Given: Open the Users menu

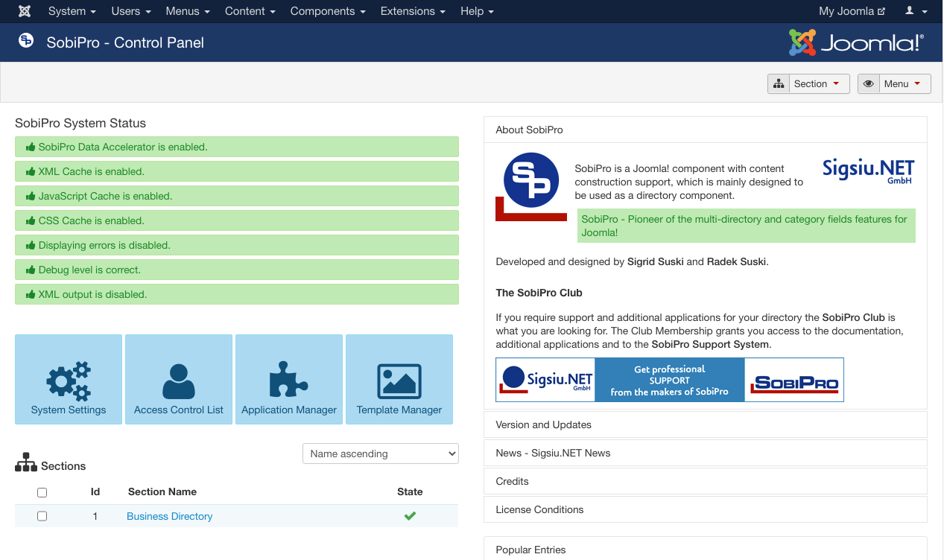Looking at the screenshot, I should [131, 11].
